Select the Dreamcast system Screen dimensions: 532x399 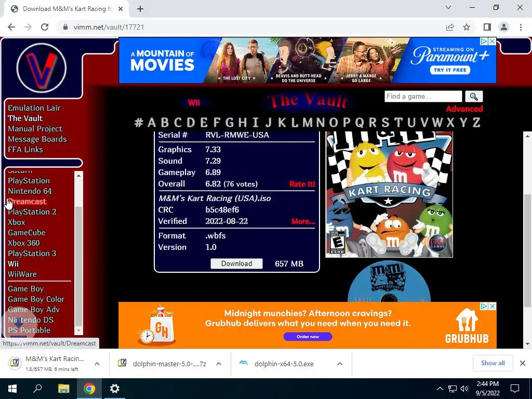tap(27, 202)
